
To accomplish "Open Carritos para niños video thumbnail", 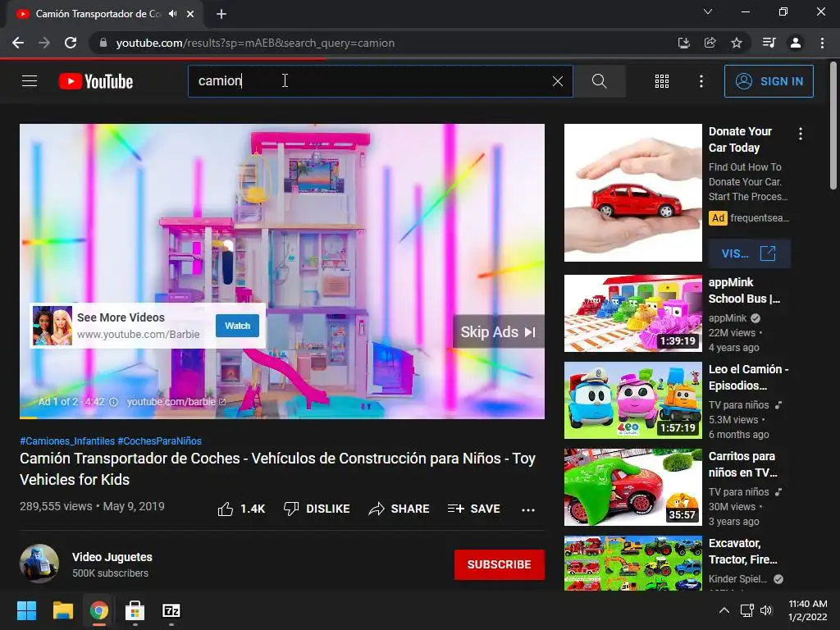I will [633, 487].
